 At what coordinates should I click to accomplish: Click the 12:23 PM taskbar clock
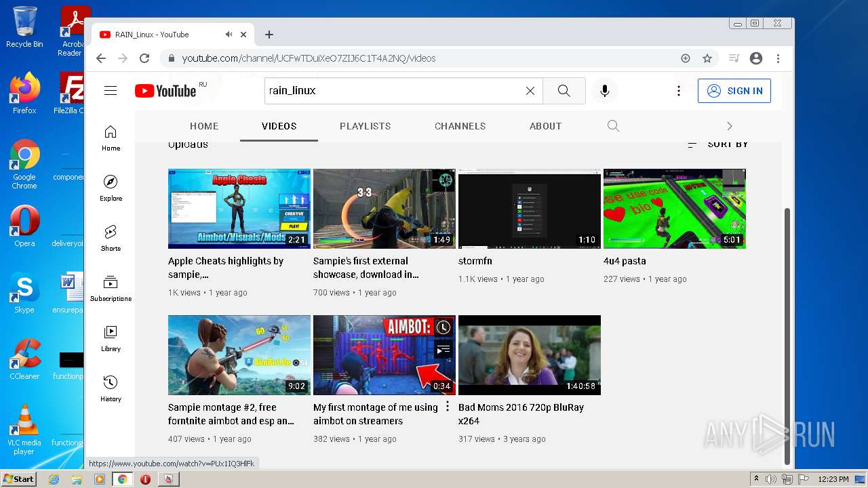tap(833, 479)
